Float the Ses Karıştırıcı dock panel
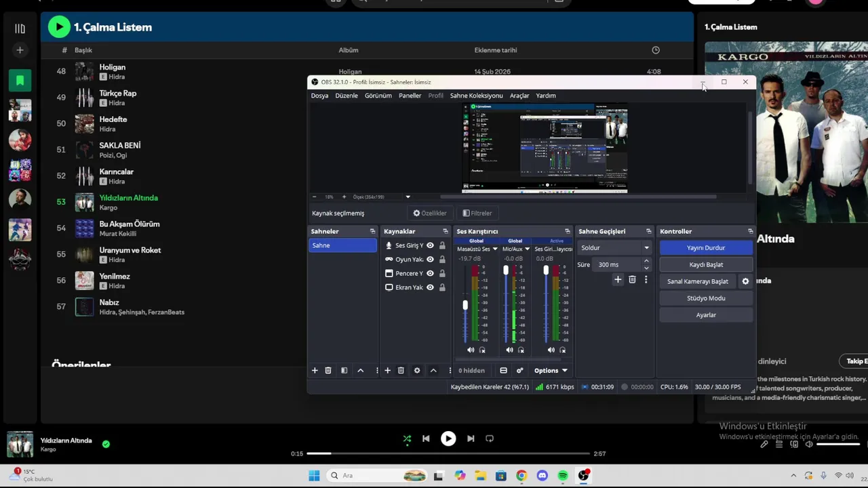Image resolution: width=868 pixels, height=488 pixels. pos(568,231)
